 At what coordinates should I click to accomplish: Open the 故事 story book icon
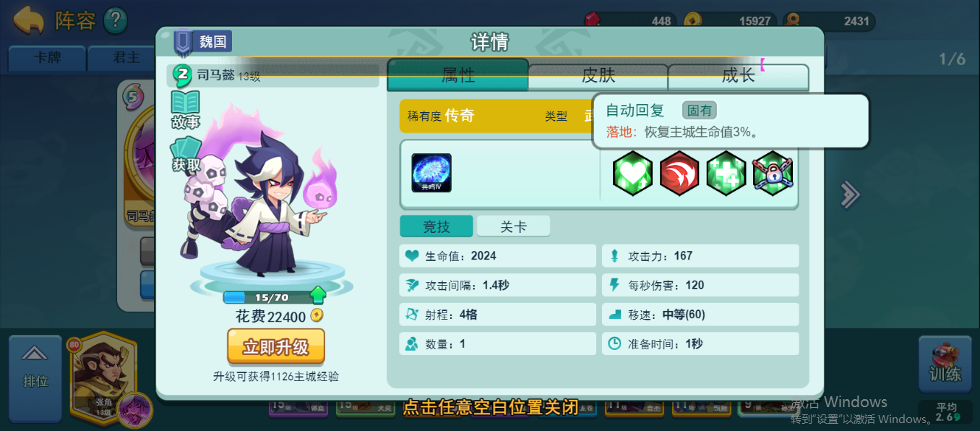[186, 109]
